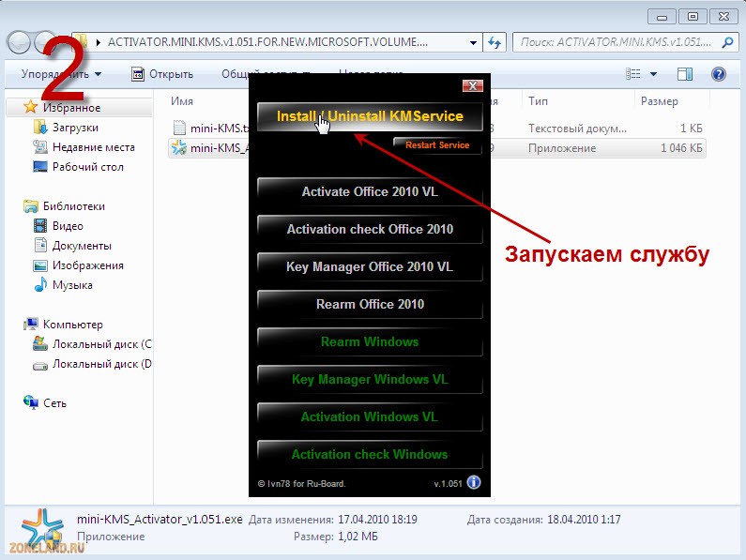Viewport: 746px width, 560px height.
Task: Toggle the preview pane icon
Action: point(685,74)
